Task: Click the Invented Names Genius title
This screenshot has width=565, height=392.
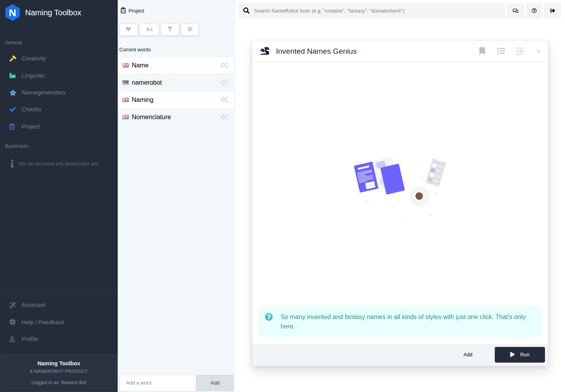Action: pyautogui.click(x=316, y=51)
